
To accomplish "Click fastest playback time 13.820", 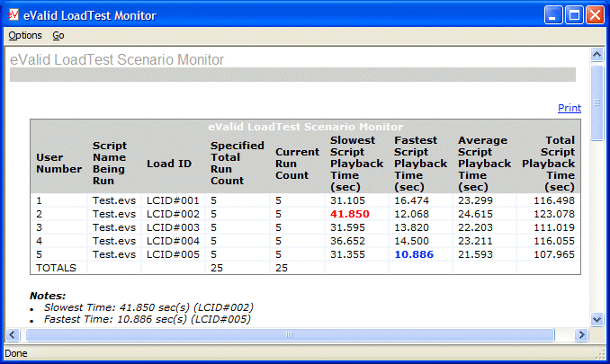I will pyautogui.click(x=411, y=227).
